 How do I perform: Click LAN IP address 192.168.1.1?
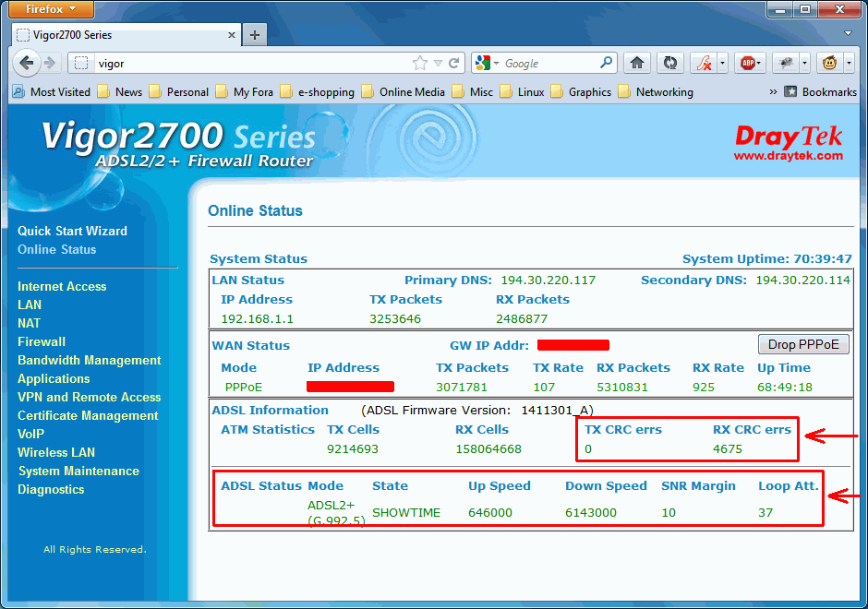[x=257, y=319]
